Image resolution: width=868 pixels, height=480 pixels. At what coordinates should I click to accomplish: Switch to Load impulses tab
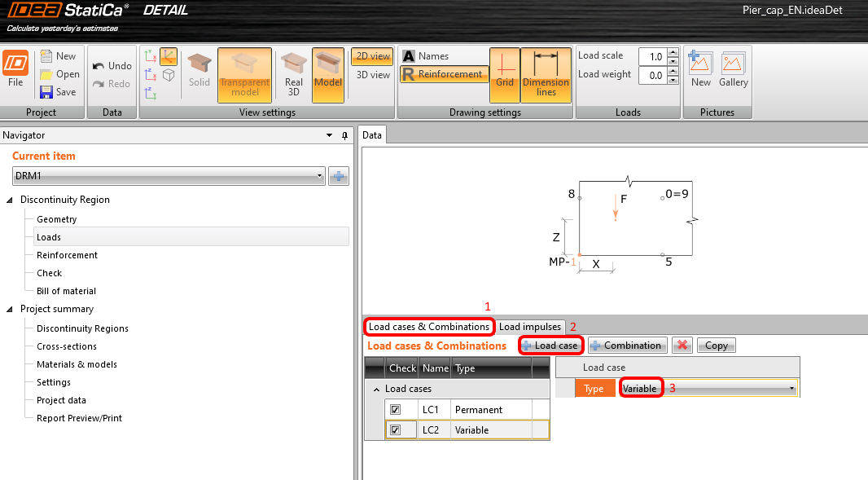click(529, 327)
